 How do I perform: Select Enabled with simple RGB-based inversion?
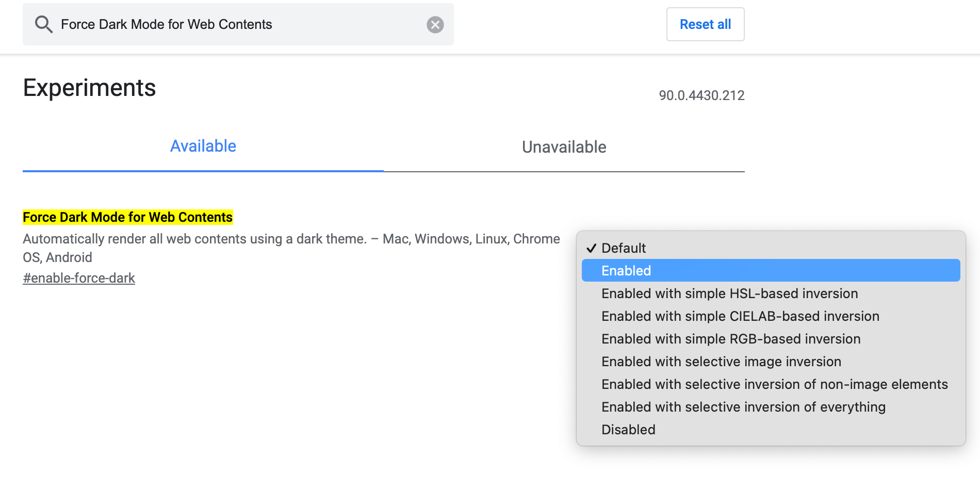[x=730, y=338]
